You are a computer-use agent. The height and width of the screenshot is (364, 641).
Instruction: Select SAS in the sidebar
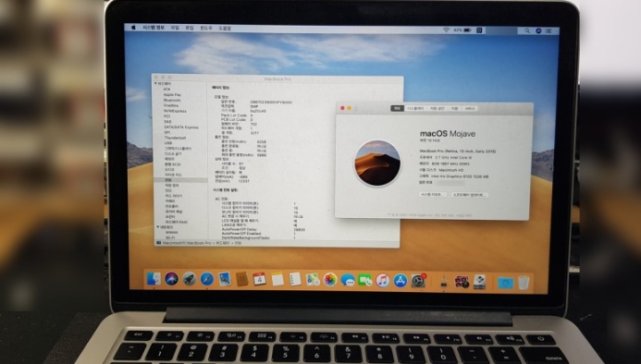(167, 122)
